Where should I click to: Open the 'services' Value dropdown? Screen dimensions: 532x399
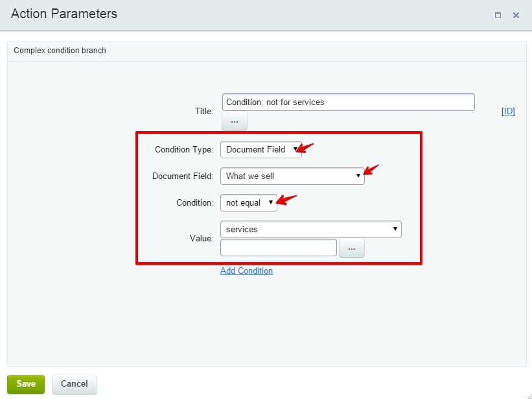(311, 229)
